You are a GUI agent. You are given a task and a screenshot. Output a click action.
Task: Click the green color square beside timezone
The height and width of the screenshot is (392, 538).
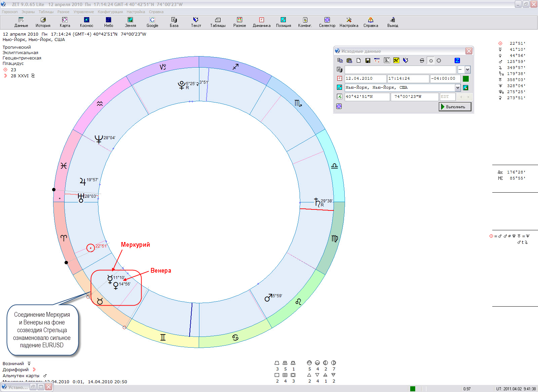coord(466,79)
